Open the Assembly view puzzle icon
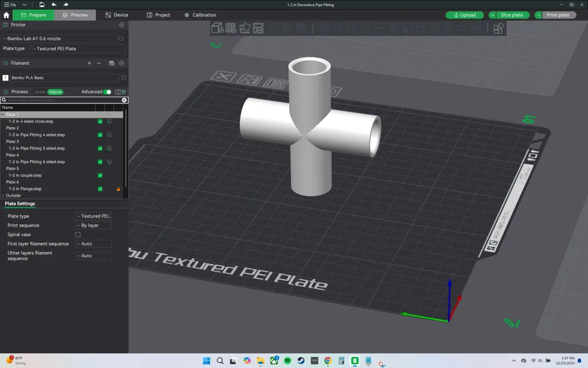Viewport: 588px width, 368px height. pyautogui.click(x=498, y=28)
